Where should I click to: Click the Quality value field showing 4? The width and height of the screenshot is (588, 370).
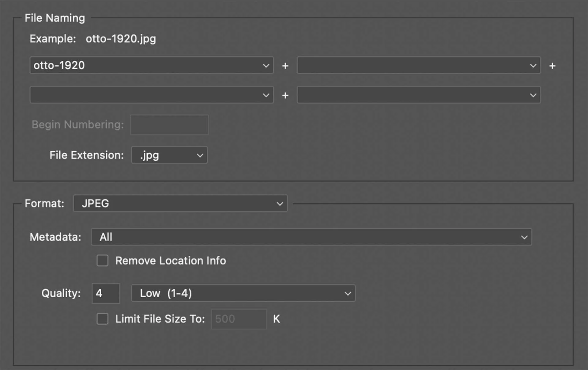pos(105,293)
